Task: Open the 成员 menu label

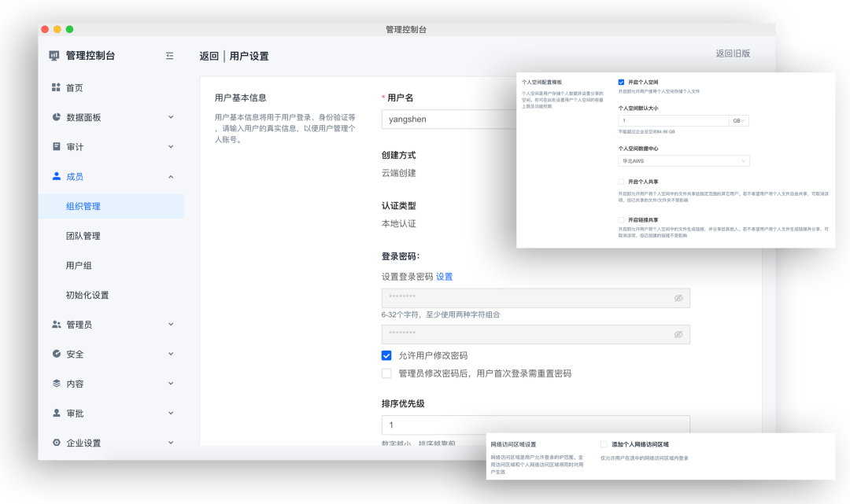Action: 75,176
